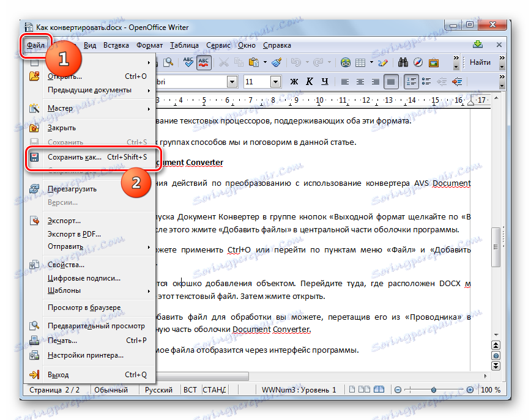Expand hidden formatting toolbar buttons
Image resolution: width=531 pixels, height=420 pixels.
tap(502, 81)
